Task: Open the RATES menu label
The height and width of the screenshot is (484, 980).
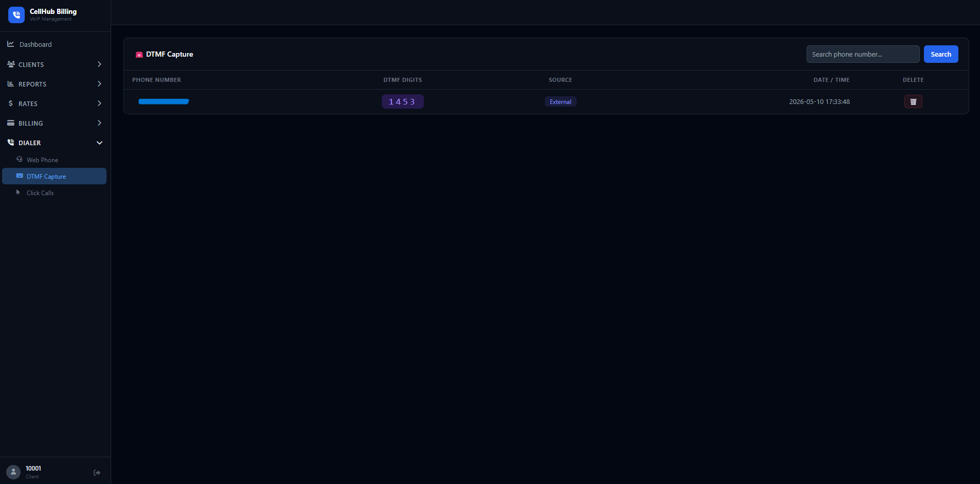Action: (28, 103)
